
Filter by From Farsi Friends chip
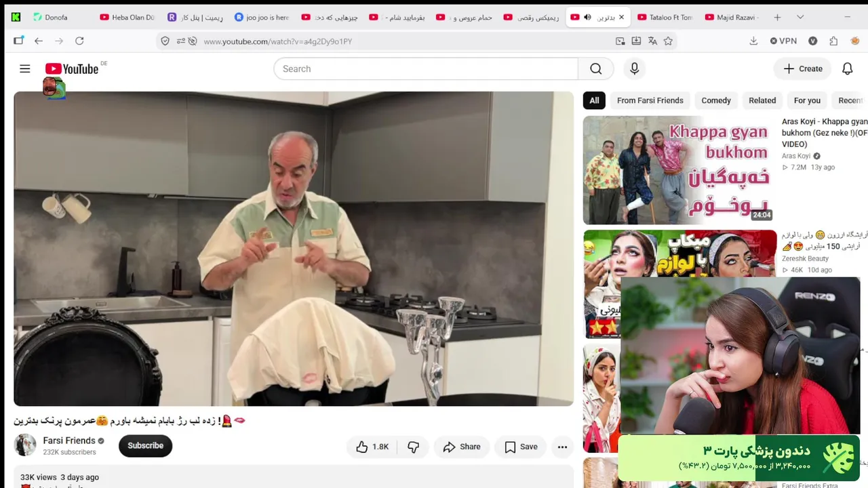coord(650,100)
